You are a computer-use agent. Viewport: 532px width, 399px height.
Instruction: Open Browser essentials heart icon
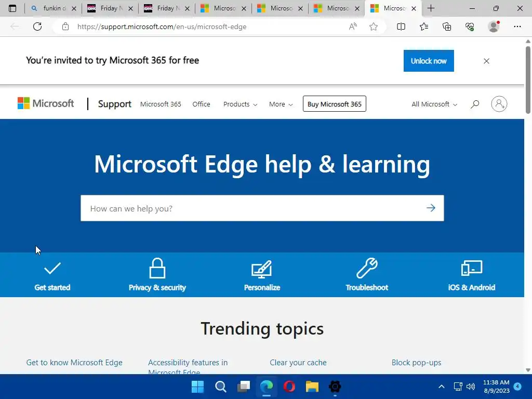pos(470,26)
